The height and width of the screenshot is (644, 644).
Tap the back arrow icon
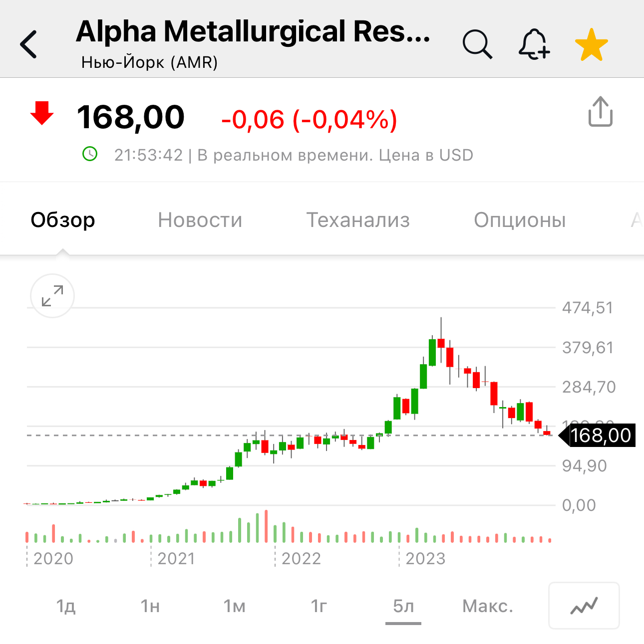(29, 44)
